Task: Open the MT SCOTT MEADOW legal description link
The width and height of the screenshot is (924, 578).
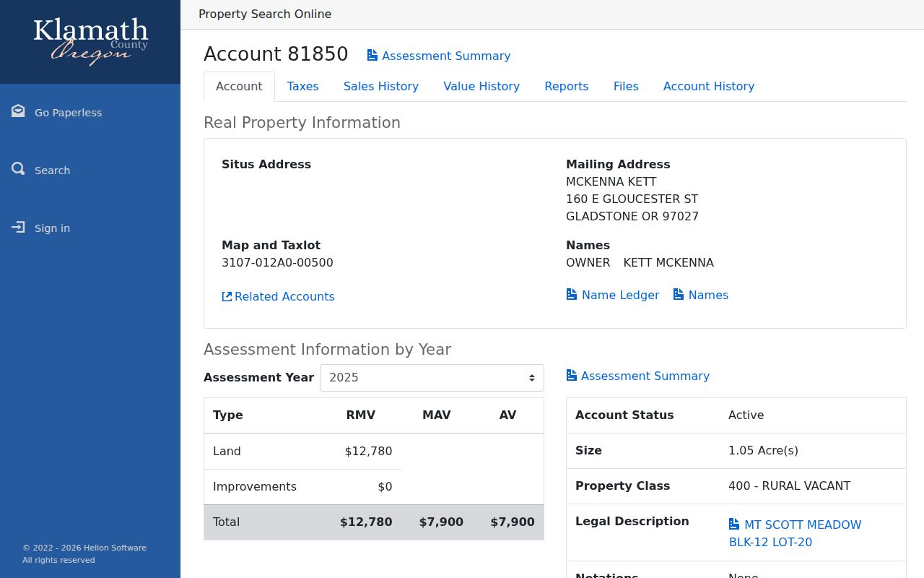Action: coord(795,533)
